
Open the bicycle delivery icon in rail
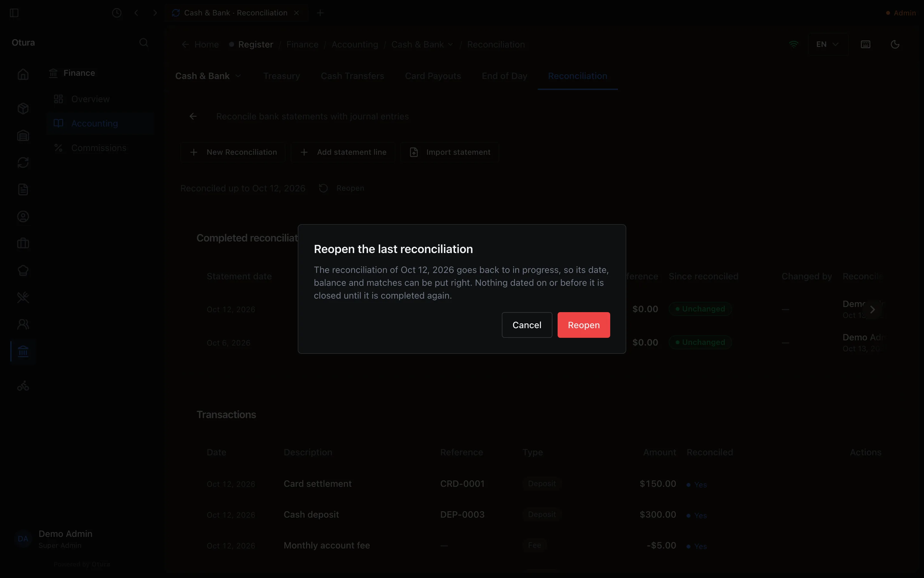[23, 386]
